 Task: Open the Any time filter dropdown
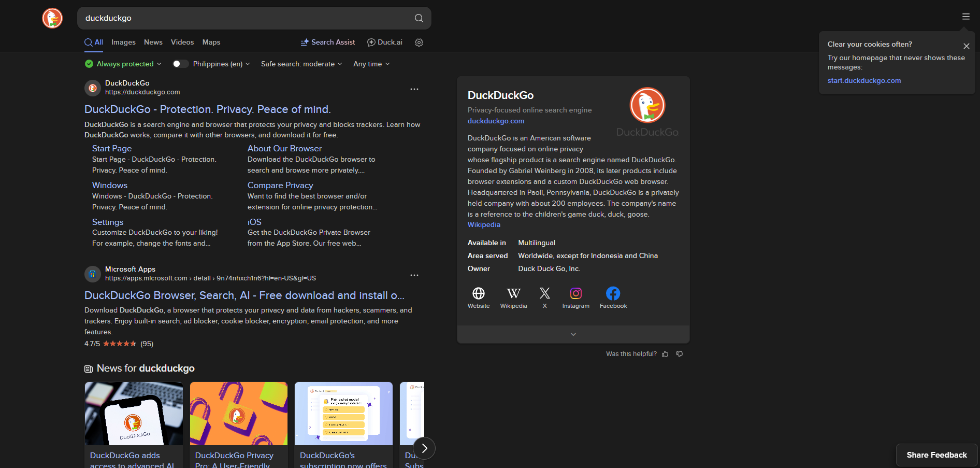pyautogui.click(x=371, y=64)
